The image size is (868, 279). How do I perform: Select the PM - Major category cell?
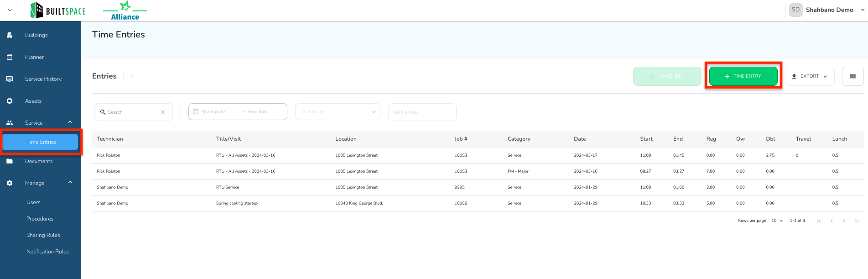[x=518, y=171]
